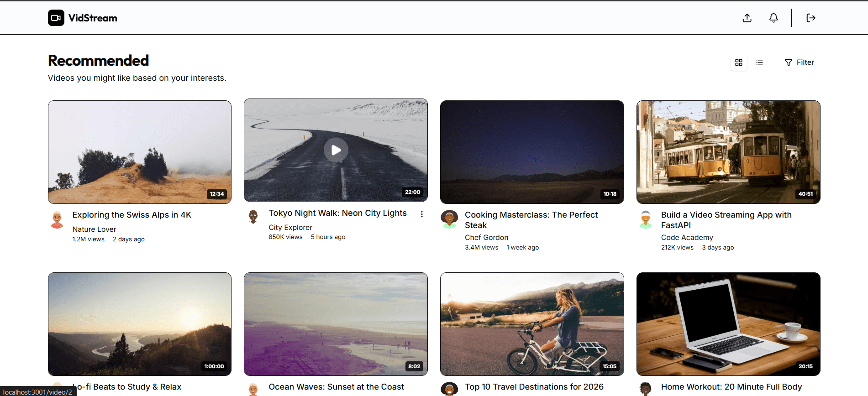This screenshot has height=396, width=868.
Task: Open the 1:00:00 sunset valley thumbnail
Action: (x=140, y=324)
